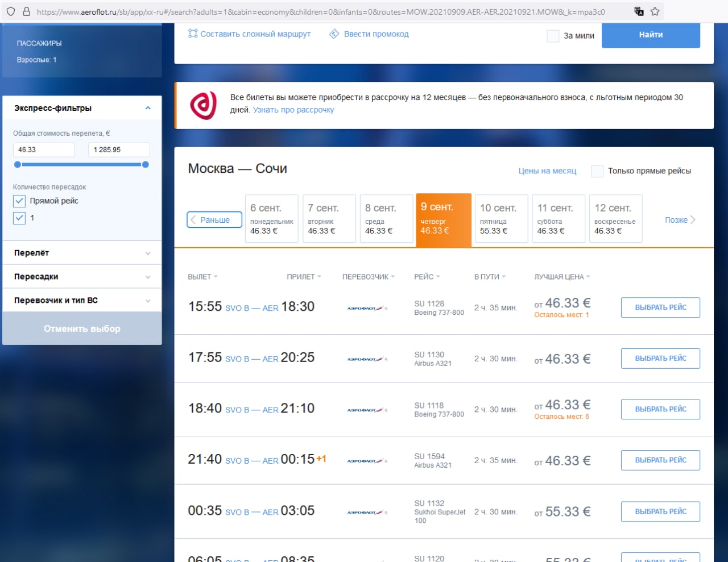Screen dimensions: 728x562
Task: Click the Найти search button
Action: (651, 35)
